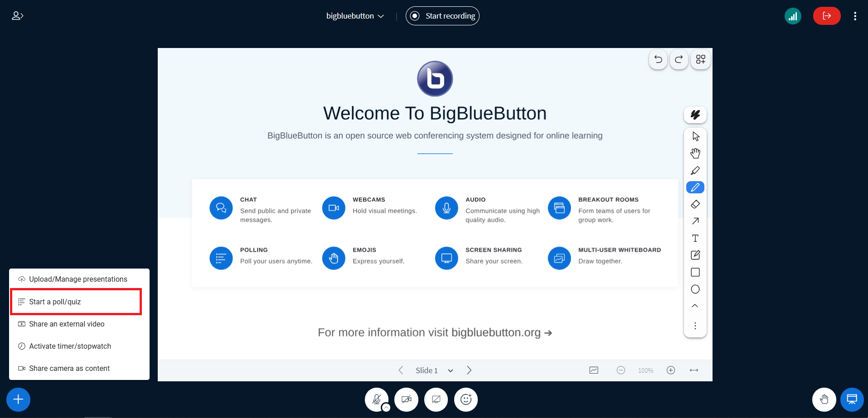Click the BigBlueButton logo on the slide
The height and width of the screenshot is (418, 868).
coord(435,78)
